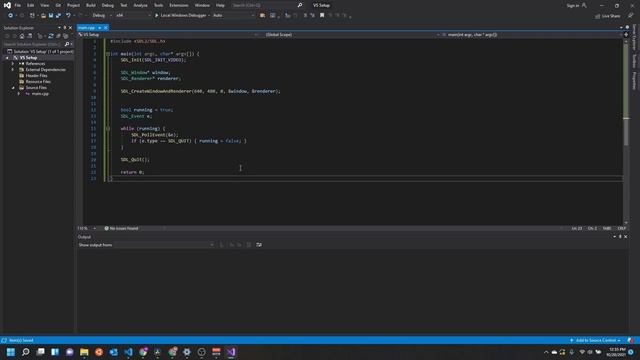Click the Navigate Backward toolbar icon
This screenshot has height=360, width=640.
(x=10, y=16)
